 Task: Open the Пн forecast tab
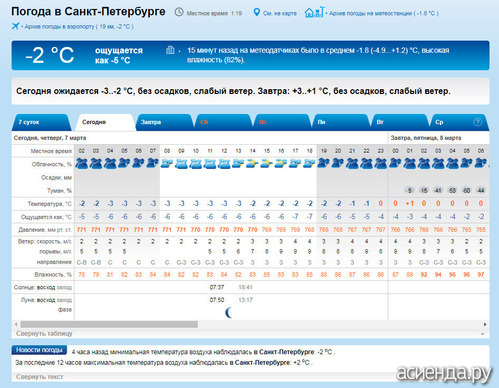[x=341, y=122]
